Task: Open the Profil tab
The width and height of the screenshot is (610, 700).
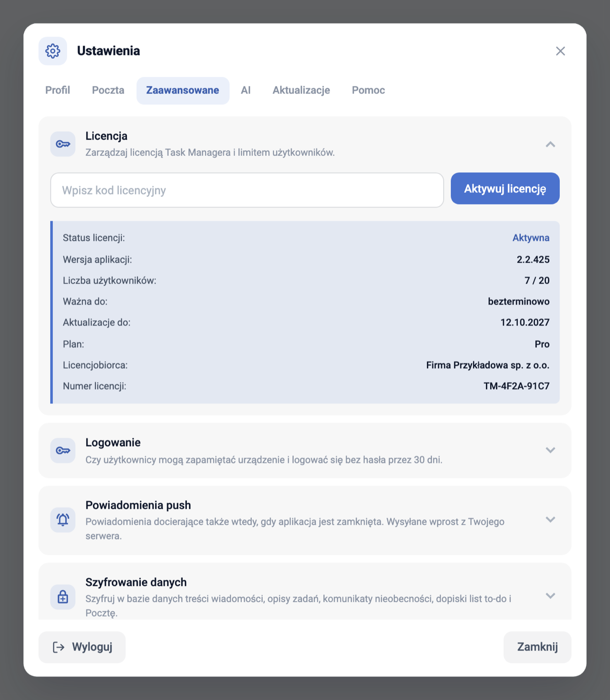Action: point(58,90)
